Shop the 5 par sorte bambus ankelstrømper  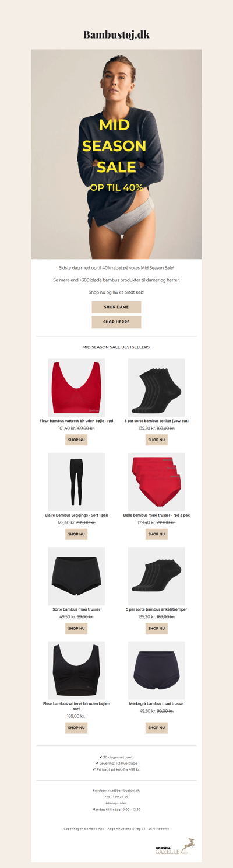(x=157, y=628)
